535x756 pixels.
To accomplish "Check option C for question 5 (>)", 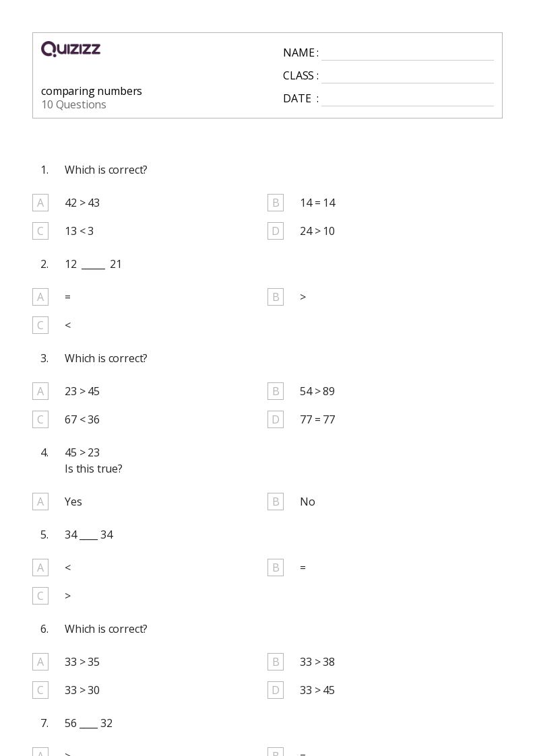I will coord(40,596).
